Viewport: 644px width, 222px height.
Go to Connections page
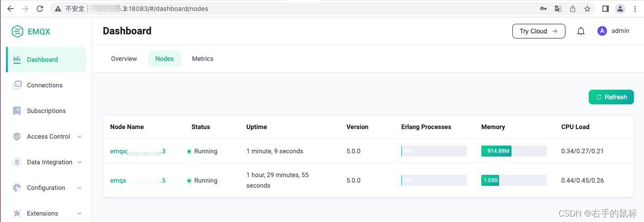[x=45, y=85]
